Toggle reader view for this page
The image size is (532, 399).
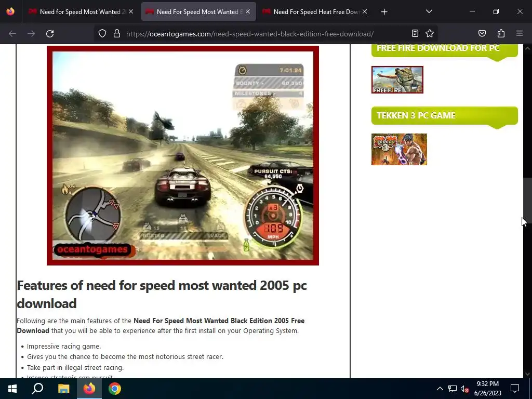pos(415,33)
